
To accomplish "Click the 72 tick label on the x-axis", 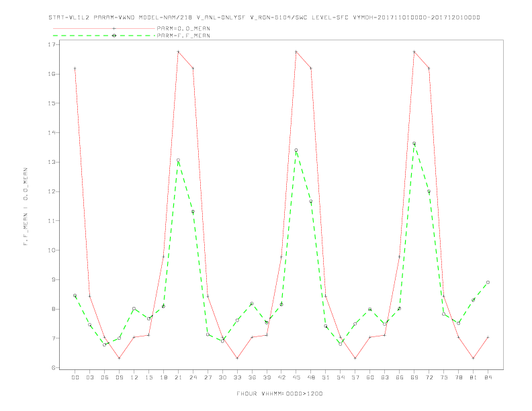I will 429,377.
